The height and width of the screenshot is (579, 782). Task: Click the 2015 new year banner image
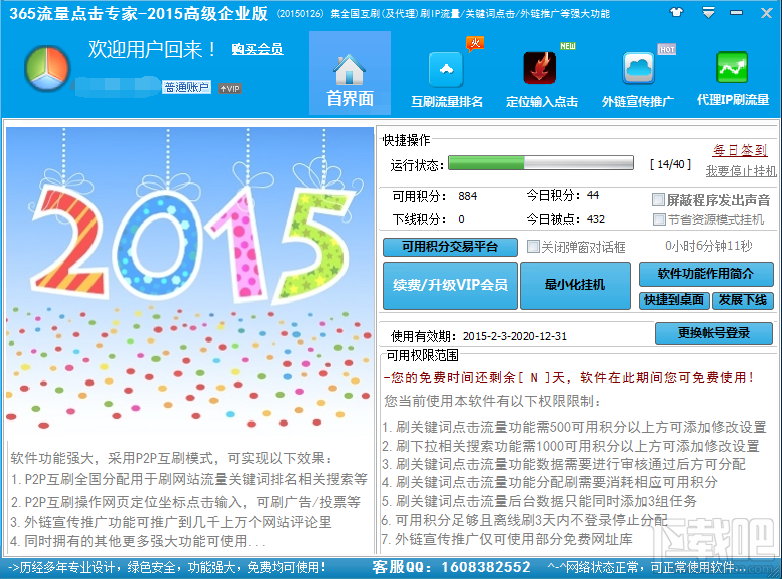[190, 279]
